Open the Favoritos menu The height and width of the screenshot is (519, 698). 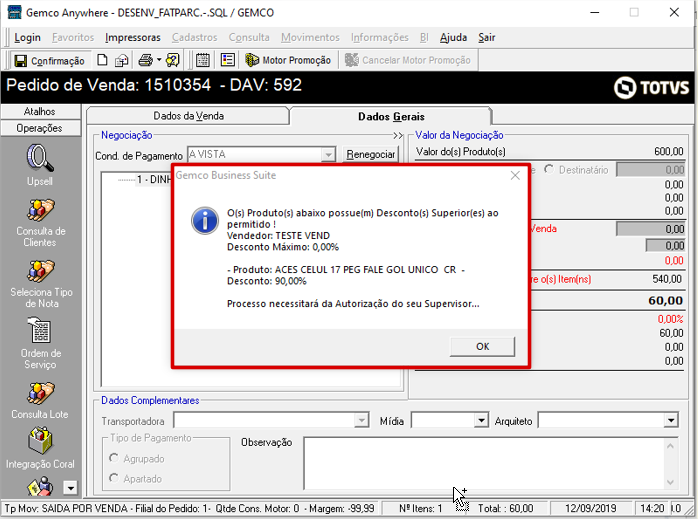tap(73, 37)
